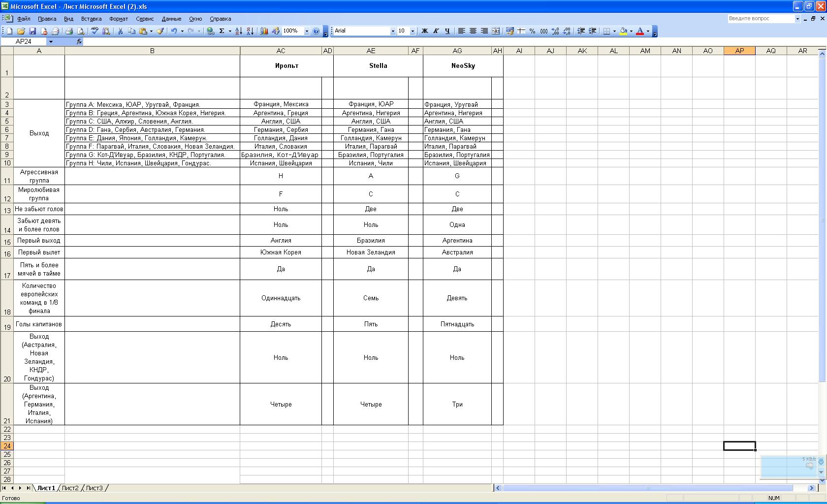Select the Лист1 sheet tab
The width and height of the screenshot is (827, 504).
[x=46, y=488]
